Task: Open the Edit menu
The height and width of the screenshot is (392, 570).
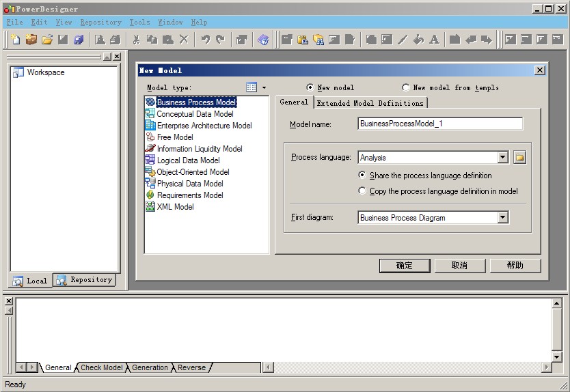Action: pyautogui.click(x=39, y=22)
